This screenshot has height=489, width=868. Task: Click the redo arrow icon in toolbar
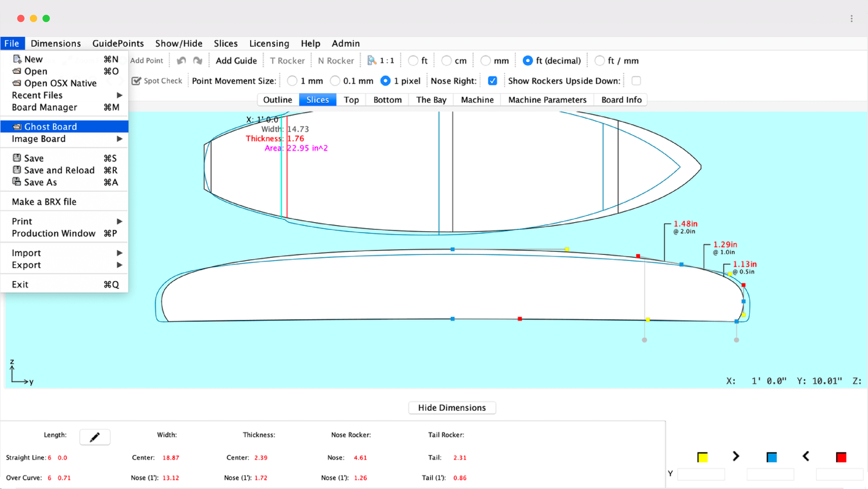(198, 61)
